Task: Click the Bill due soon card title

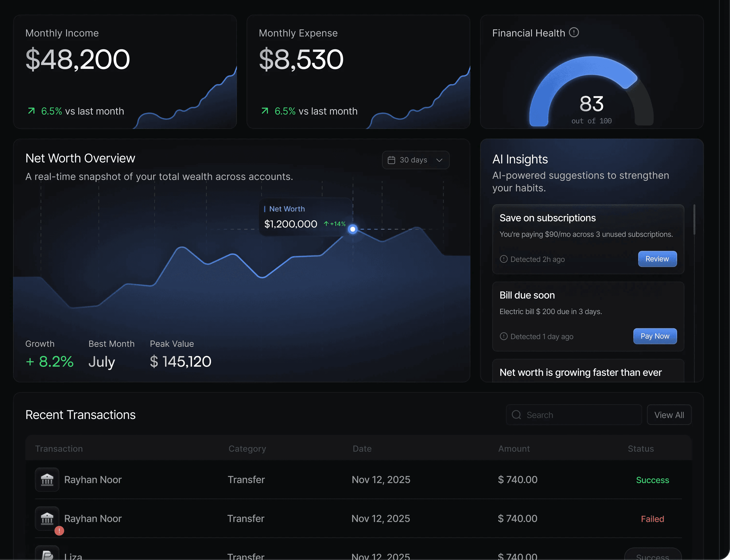Action: pos(527,295)
